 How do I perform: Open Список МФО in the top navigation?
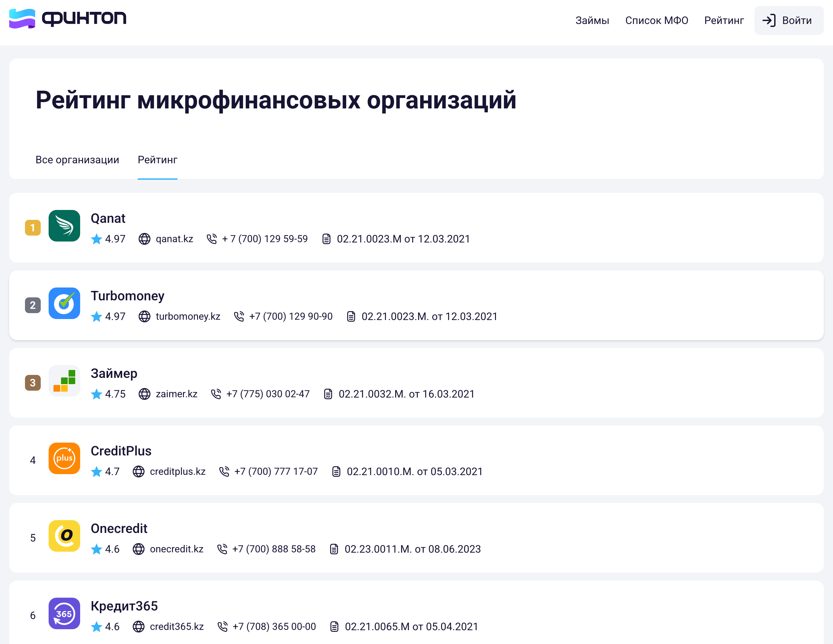tap(656, 20)
